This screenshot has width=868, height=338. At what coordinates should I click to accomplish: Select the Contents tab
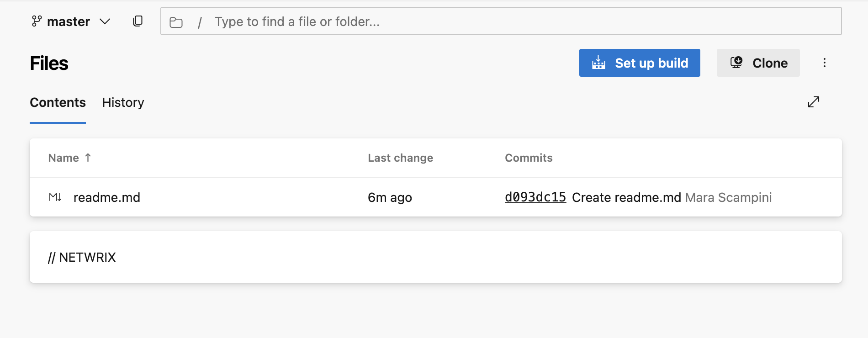pyautogui.click(x=58, y=102)
